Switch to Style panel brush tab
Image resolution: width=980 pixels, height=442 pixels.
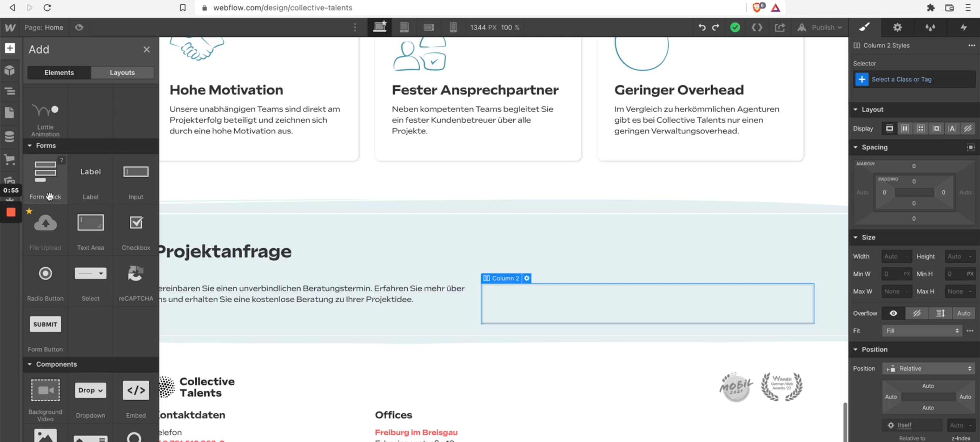(864, 27)
